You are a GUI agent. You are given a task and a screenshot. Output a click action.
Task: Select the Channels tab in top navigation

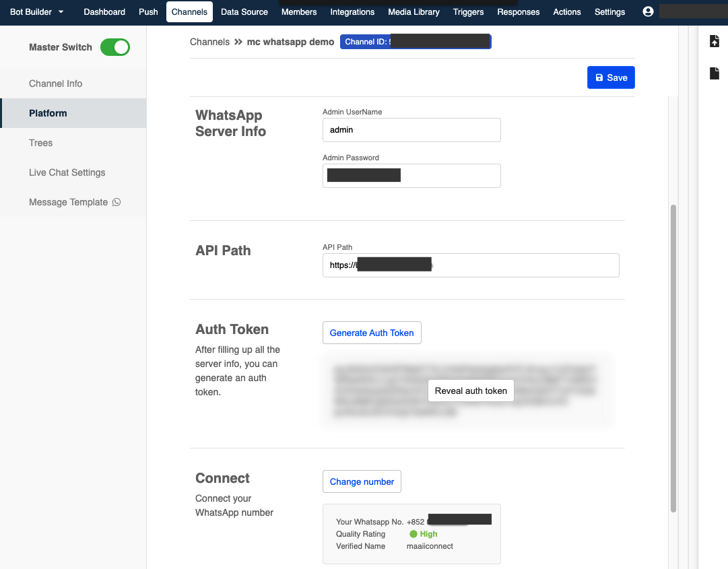click(189, 11)
